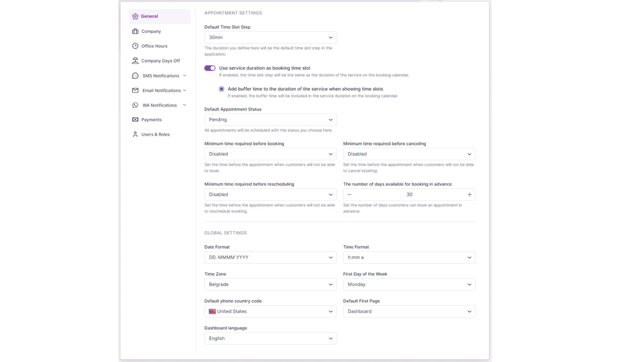Viewport: 644px width, 362px height.
Task: Click the days in advance number field
Action: tap(409, 195)
